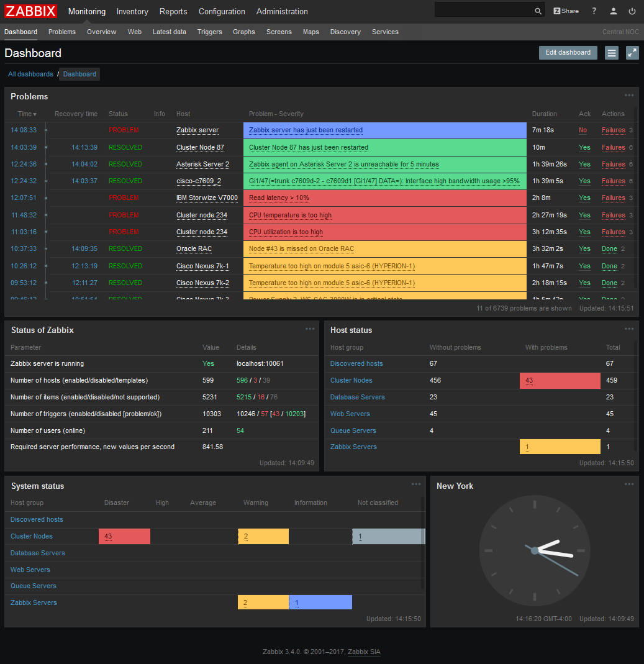This screenshot has width=644, height=664.
Task: Click the Edit dashboard button
Action: (567, 53)
